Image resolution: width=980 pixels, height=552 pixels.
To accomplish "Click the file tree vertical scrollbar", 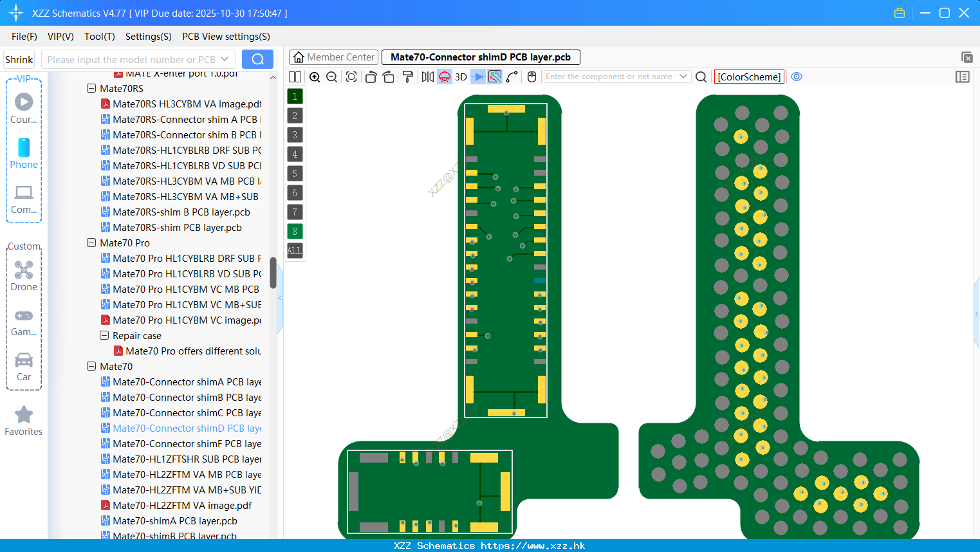I will 273,273.
